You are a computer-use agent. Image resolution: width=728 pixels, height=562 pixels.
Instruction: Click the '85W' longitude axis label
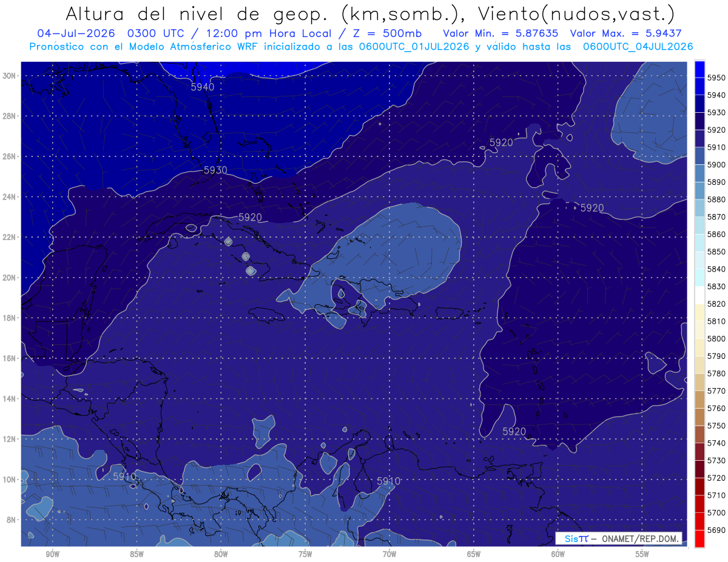(x=136, y=554)
